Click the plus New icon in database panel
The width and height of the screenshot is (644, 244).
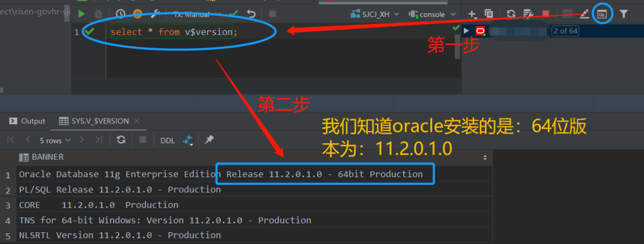(x=472, y=14)
